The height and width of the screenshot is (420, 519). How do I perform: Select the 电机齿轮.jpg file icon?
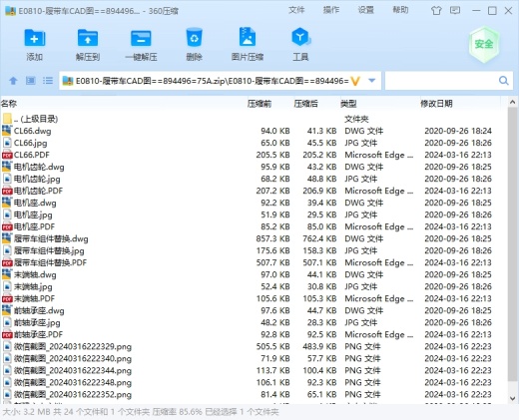coord(7,179)
